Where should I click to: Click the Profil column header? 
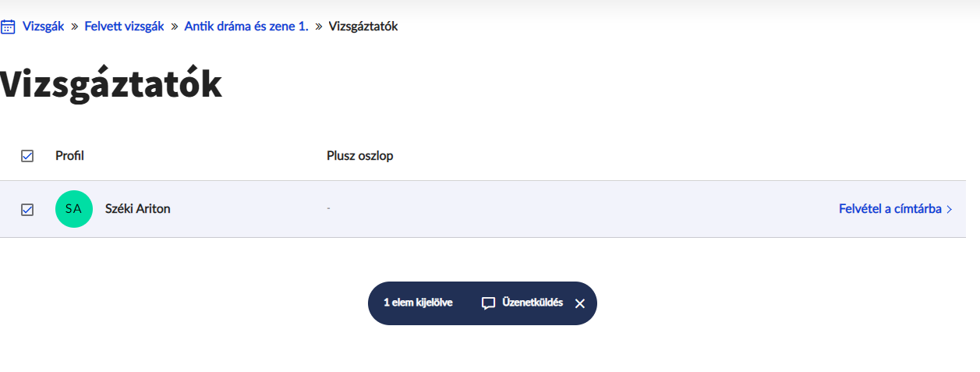click(69, 156)
